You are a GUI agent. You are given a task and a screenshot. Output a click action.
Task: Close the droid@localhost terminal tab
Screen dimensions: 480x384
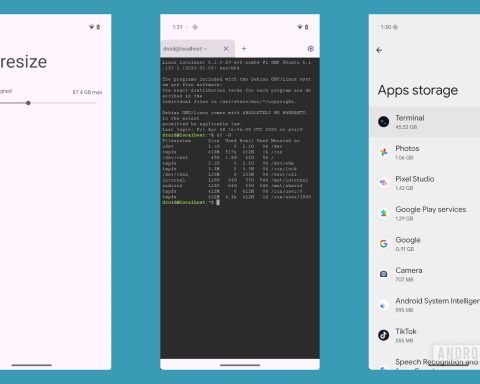click(x=226, y=49)
